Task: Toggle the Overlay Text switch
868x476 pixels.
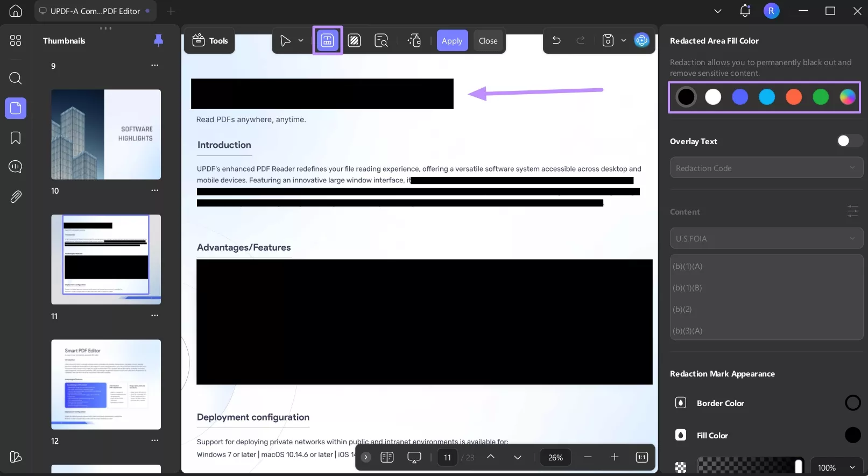Action: point(849,141)
